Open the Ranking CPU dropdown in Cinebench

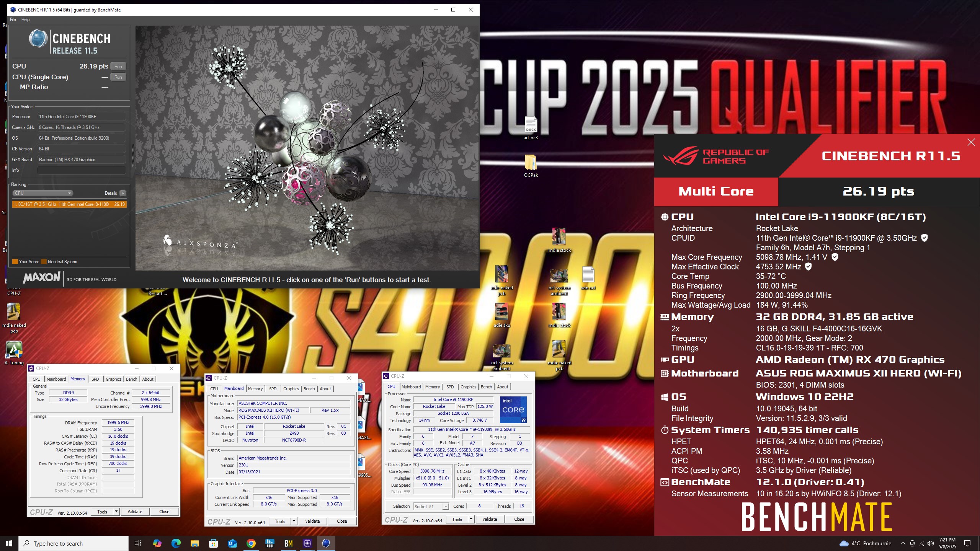coord(42,193)
